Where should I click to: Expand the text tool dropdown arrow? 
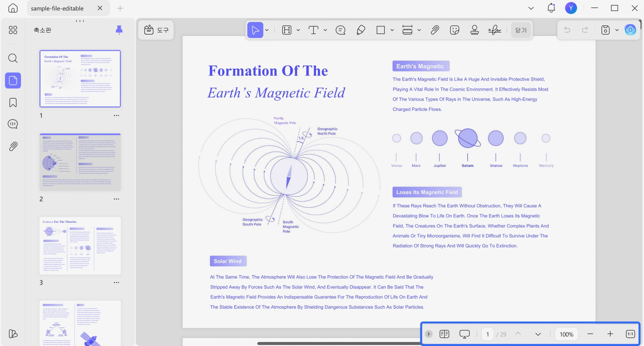click(325, 30)
